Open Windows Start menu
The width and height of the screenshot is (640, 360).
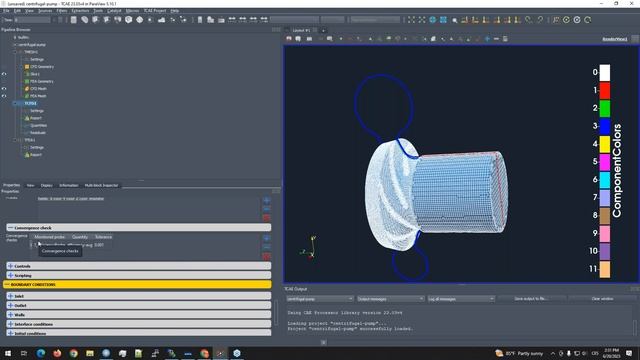click(8, 353)
